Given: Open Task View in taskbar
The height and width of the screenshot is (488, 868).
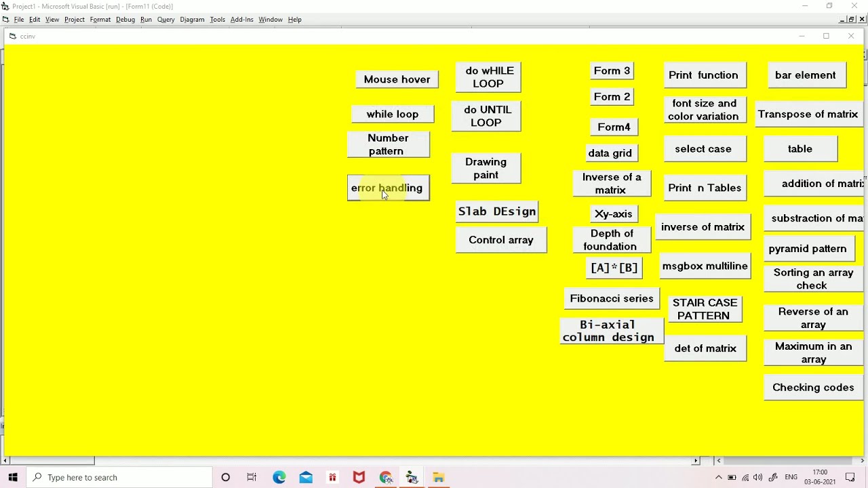Looking at the screenshot, I should [x=252, y=477].
